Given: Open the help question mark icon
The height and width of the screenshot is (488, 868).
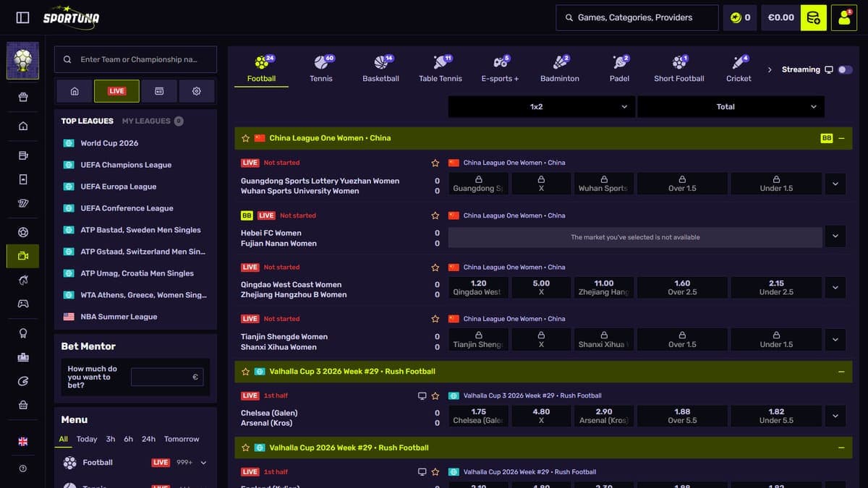Looking at the screenshot, I should coord(23,468).
